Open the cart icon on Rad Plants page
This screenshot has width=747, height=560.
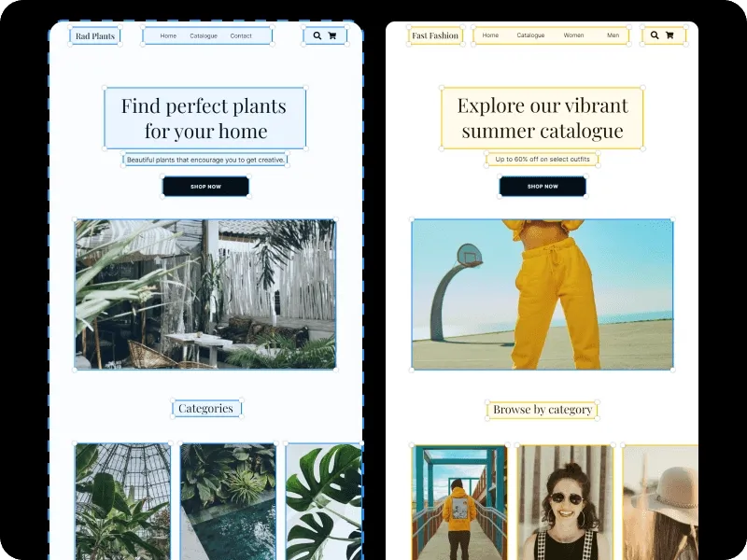(x=332, y=35)
